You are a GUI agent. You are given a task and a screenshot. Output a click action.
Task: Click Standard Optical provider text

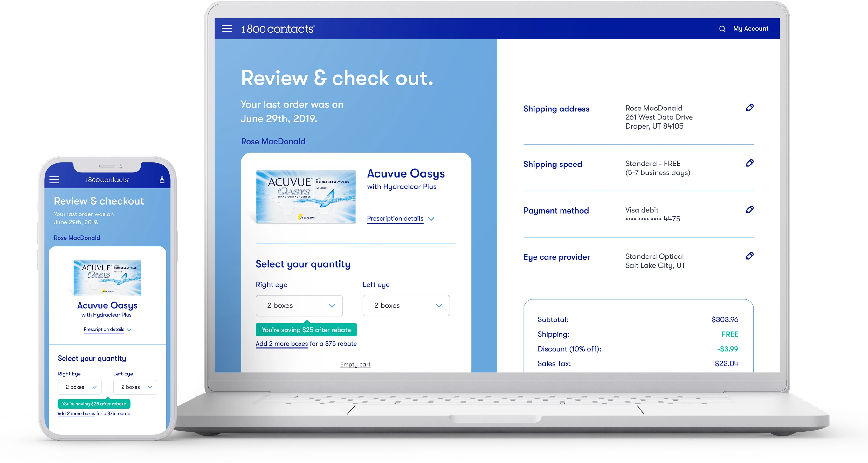pos(654,256)
